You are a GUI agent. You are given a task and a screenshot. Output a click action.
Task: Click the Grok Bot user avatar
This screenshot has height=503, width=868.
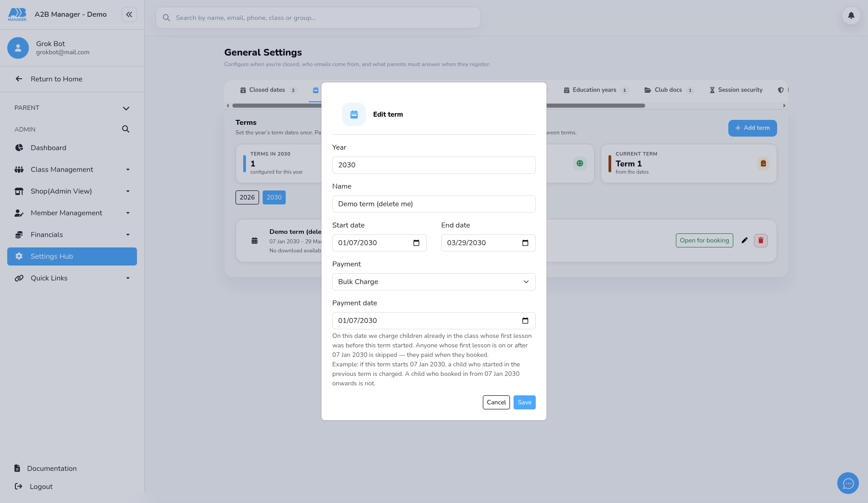[18, 48]
